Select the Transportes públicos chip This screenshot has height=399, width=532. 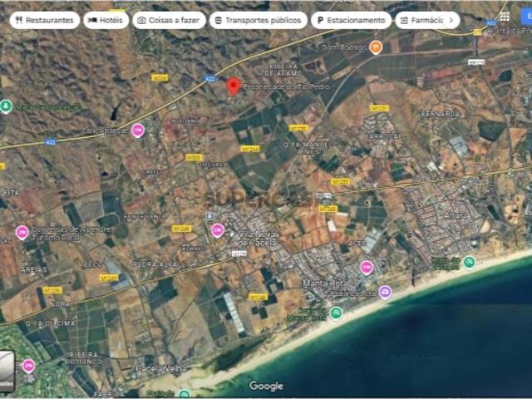(x=258, y=20)
